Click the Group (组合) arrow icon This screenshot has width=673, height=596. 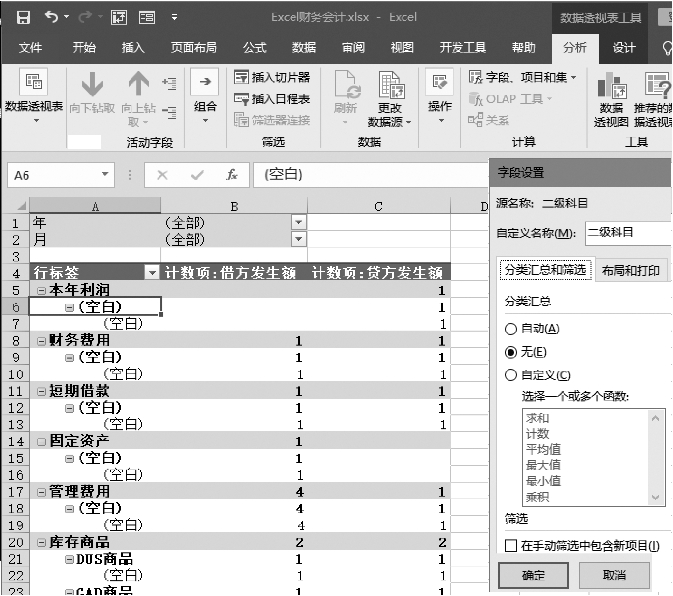[x=205, y=83]
